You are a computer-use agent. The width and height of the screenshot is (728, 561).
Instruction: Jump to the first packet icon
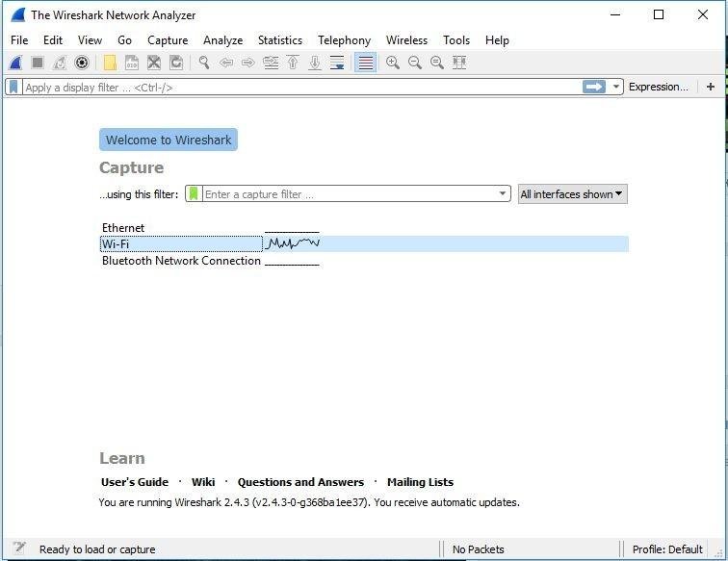[293, 63]
